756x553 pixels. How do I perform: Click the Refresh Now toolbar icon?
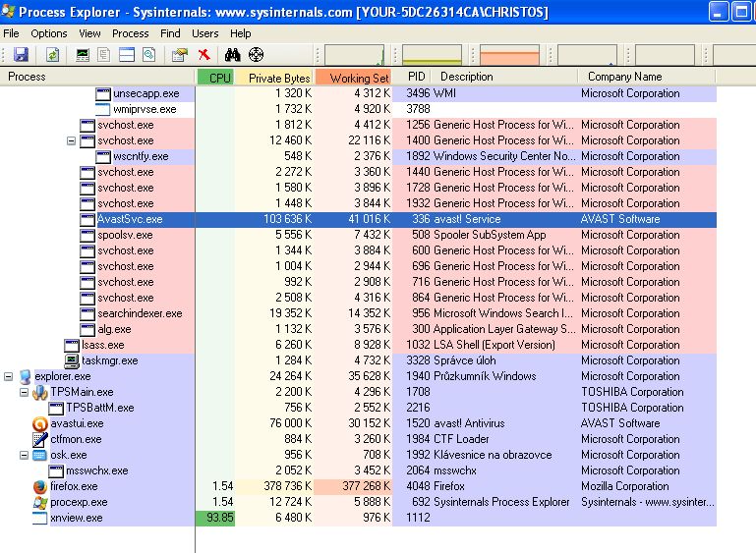click(52, 54)
